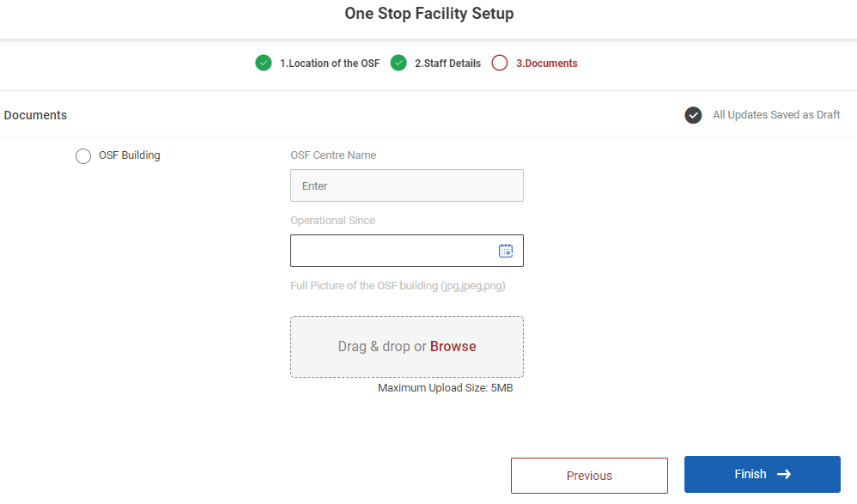The image size is (857, 504).
Task: Focus the OSF Centre Name input field
Action: coord(406,185)
